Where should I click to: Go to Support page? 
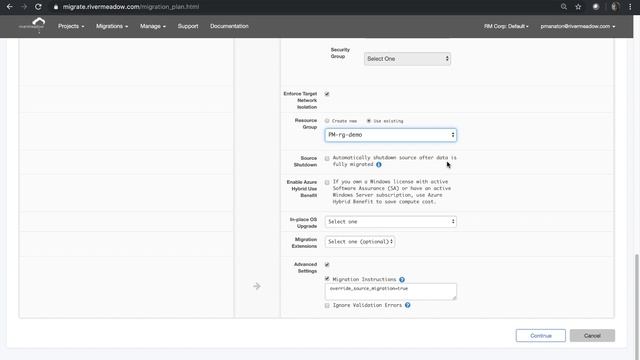[x=188, y=26]
